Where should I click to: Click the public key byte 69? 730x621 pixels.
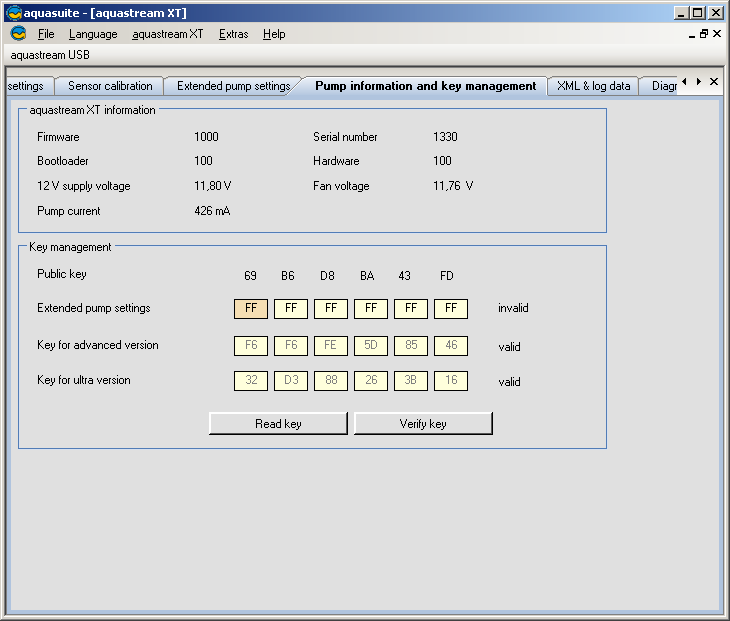click(250, 276)
